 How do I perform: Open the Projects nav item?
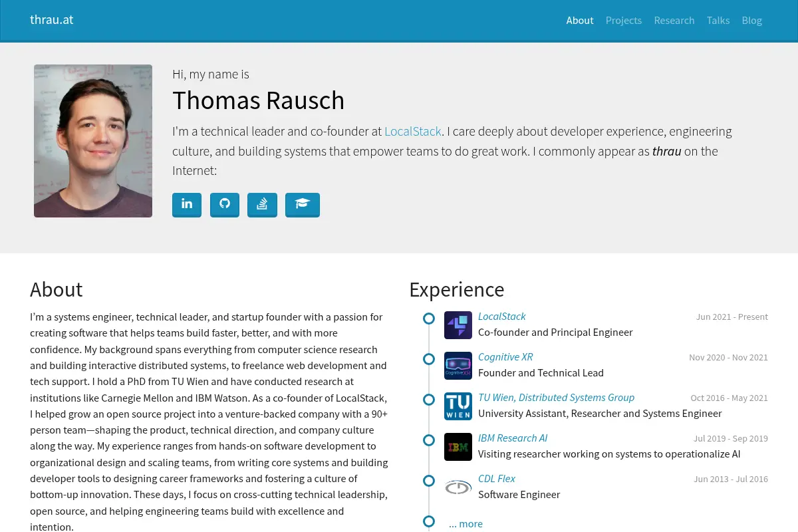(624, 21)
